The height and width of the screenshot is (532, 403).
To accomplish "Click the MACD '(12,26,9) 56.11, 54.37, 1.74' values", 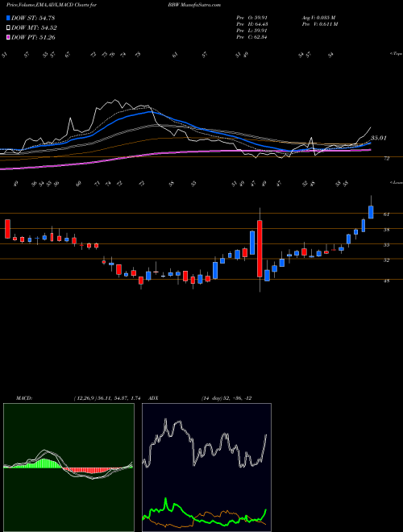I will click(x=106, y=398).
